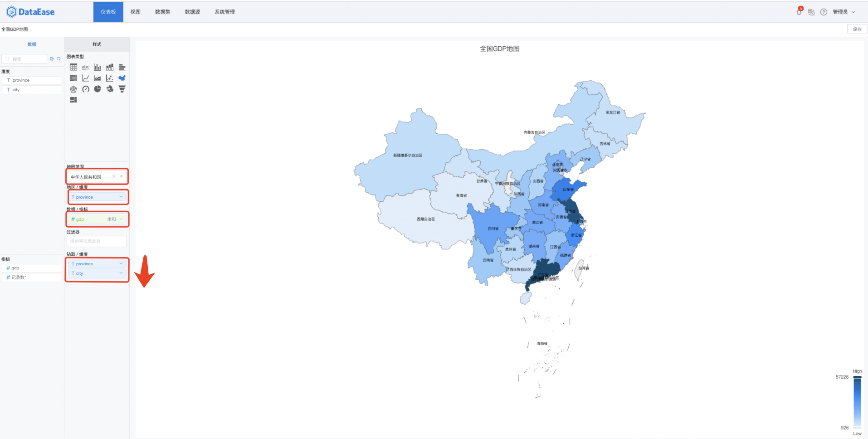This screenshot has width=868, height=439.
Task: Open the notification bell with red badge
Action: [x=799, y=12]
